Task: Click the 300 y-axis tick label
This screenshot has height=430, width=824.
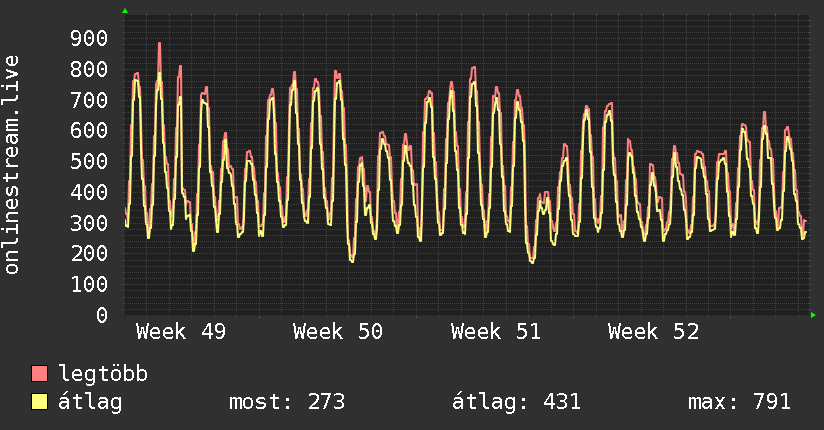Action: [89, 223]
